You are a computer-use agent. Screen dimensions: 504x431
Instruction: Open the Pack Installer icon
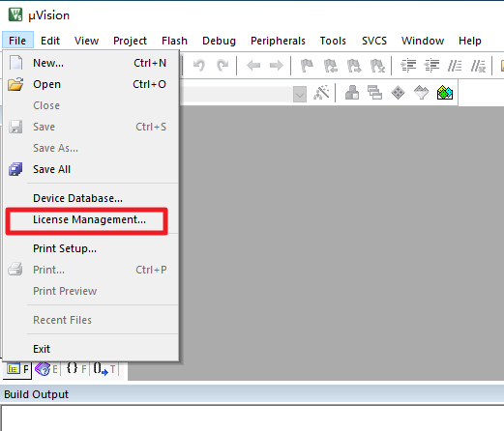click(445, 93)
